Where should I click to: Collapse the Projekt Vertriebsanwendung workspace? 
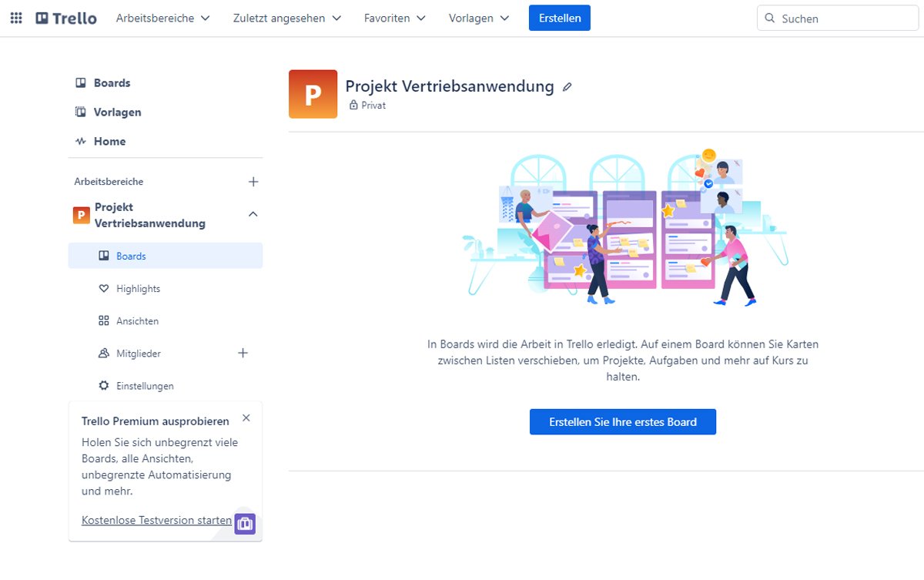pyautogui.click(x=253, y=215)
